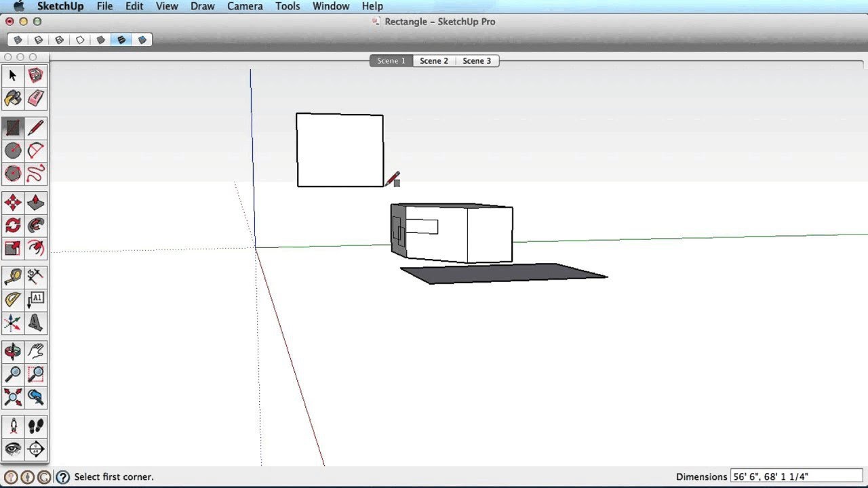The height and width of the screenshot is (488, 868).
Task: Click the white rectangle face in the viewport
Action: (340, 150)
